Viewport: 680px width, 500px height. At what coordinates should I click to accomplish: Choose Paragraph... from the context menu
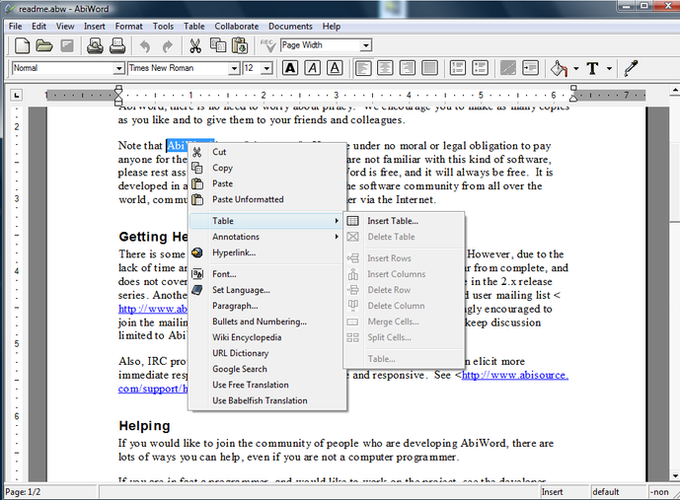coord(267,306)
